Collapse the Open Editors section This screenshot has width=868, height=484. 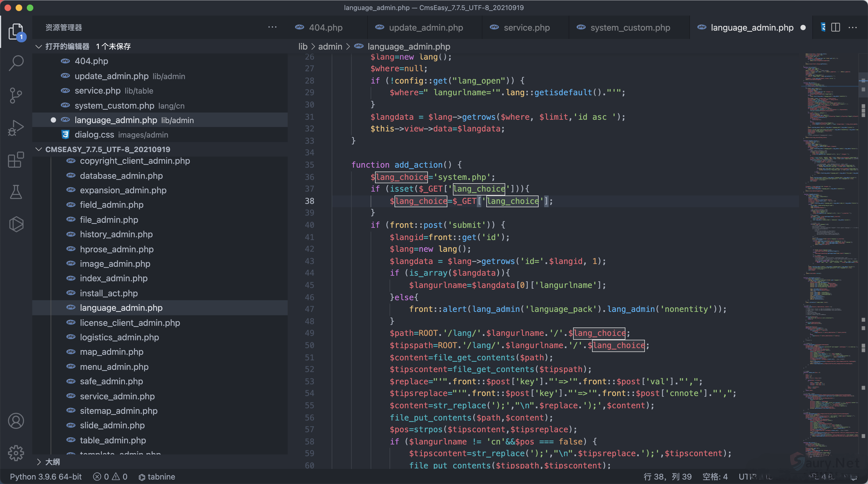click(x=39, y=47)
